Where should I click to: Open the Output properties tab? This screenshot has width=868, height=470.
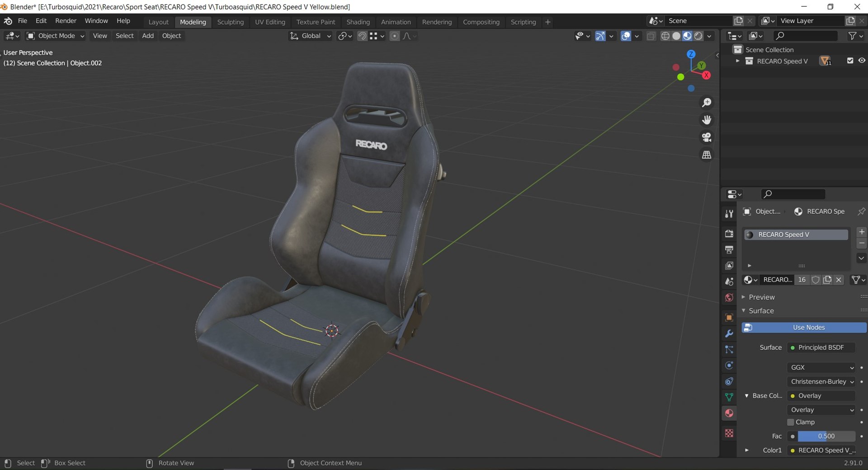point(729,249)
